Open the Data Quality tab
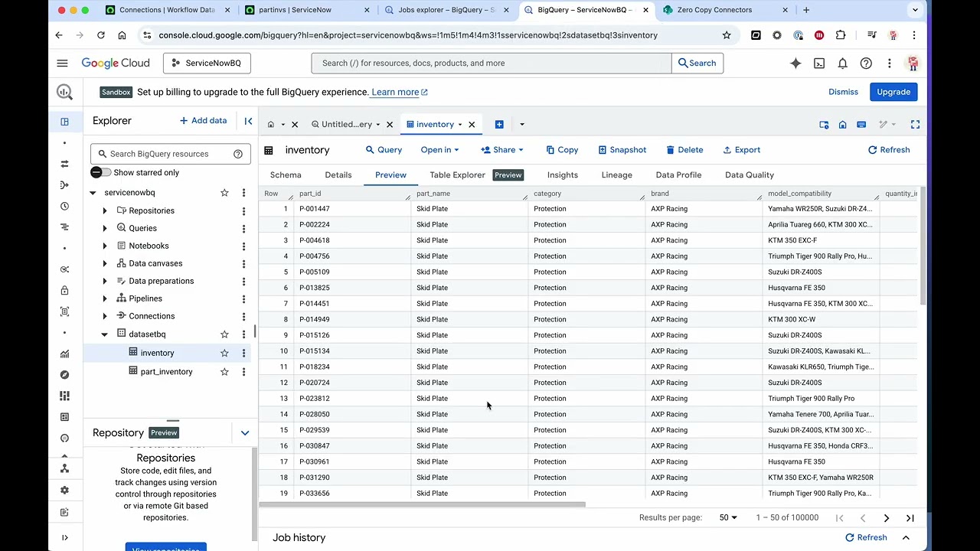Screen dimensions: 980x551 coord(750,175)
